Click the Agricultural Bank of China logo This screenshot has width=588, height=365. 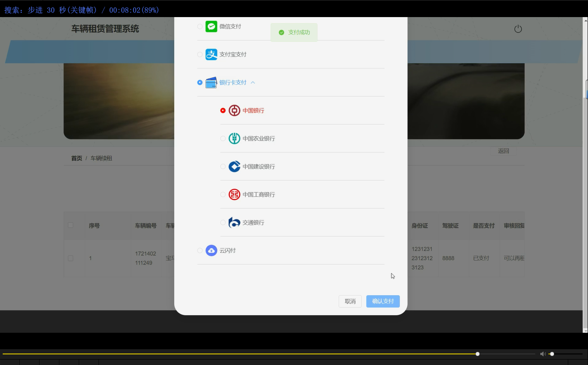(234, 138)
